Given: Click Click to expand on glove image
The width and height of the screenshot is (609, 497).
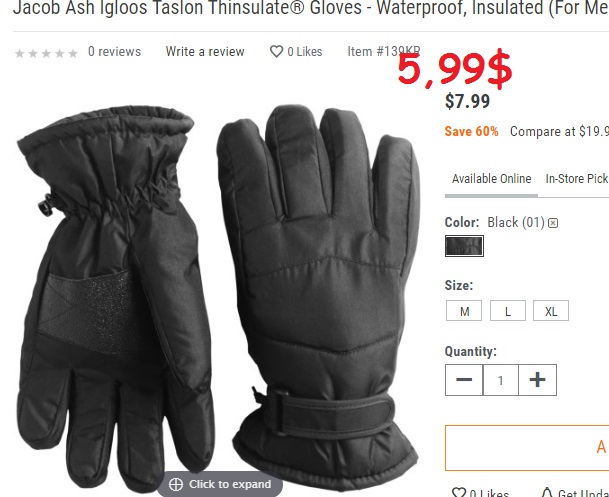Looking at the screenshot, I should pyautogui.click(x=220, y=484).
